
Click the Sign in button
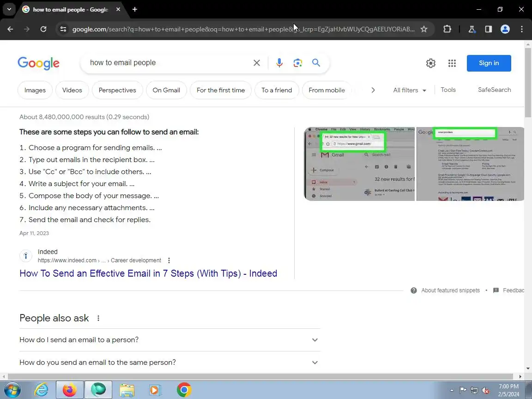[489, 63]
